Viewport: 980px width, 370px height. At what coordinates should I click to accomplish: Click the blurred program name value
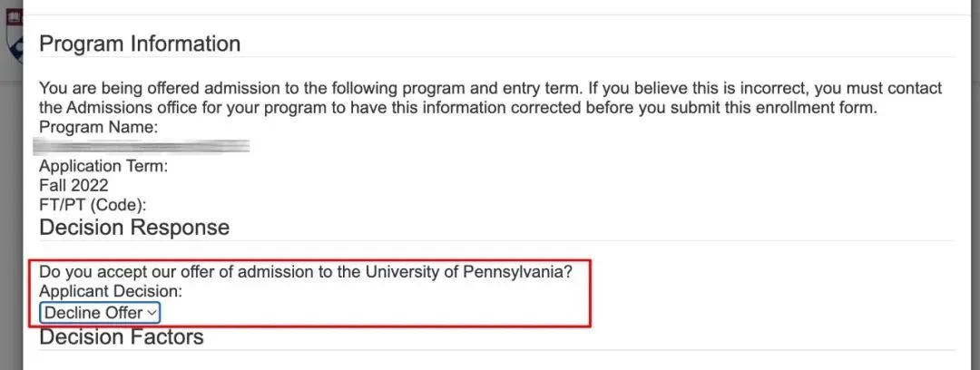(x=142, y=145)
